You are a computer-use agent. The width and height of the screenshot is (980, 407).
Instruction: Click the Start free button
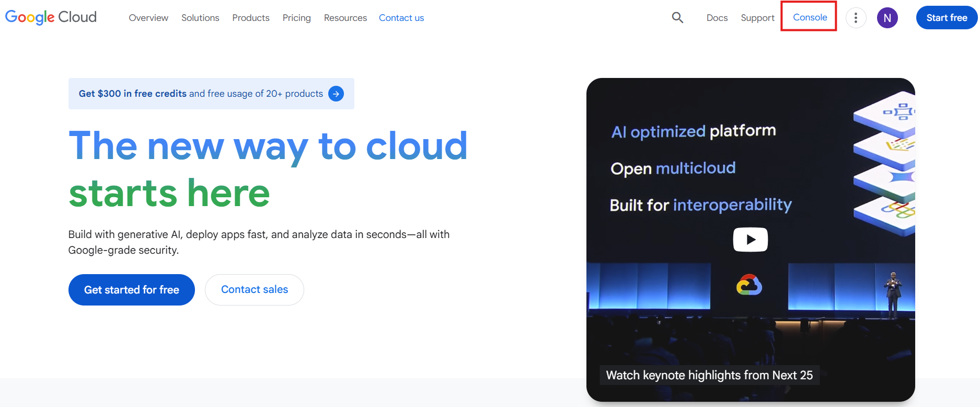coord(947,18)
